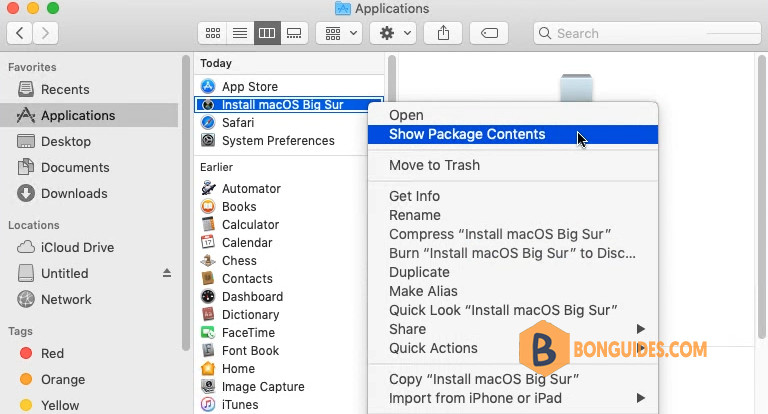Expand Import from iPhone or iPad submenu
The height and width of the screenshot is (414, 768).
pos(513,398)
